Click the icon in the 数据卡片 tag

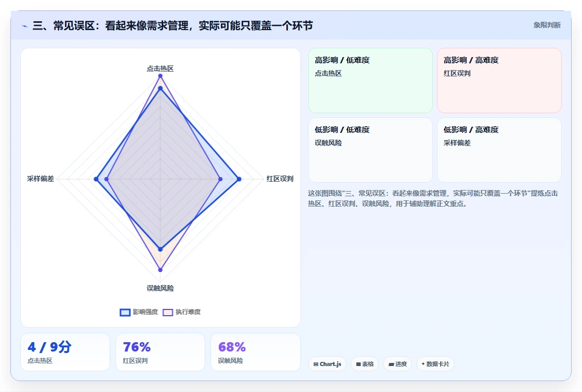click(x=423, y=364)
